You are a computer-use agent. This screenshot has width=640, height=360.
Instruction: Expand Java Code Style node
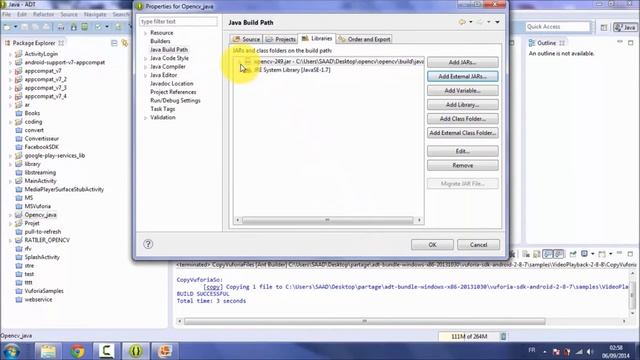[145, 58]
